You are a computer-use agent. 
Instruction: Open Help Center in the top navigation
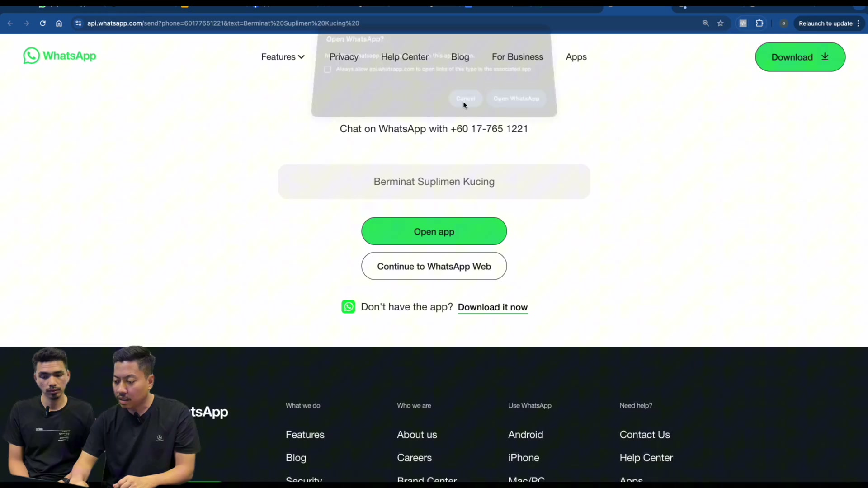tap(405, 57)
